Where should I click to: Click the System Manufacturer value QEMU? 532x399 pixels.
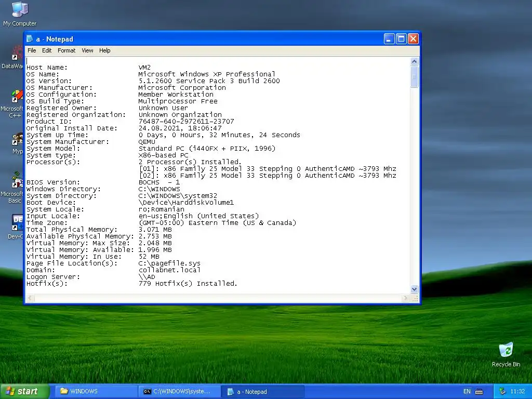(147, 142)
